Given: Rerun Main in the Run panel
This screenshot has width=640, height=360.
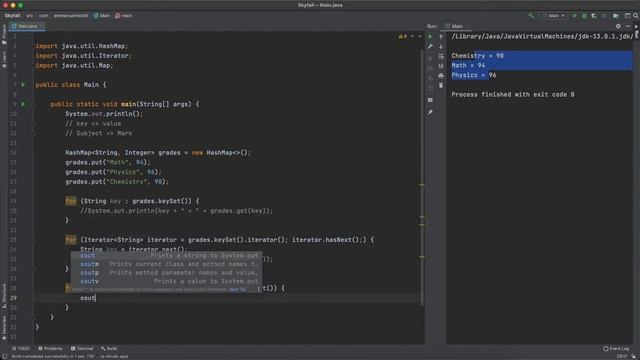Looking at the screenshot, I should (x=430, y=36).
